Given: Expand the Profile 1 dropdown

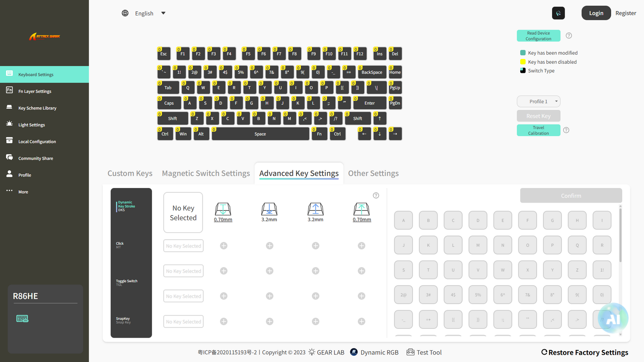Looking at the screenshot, I should coord(538,101).
